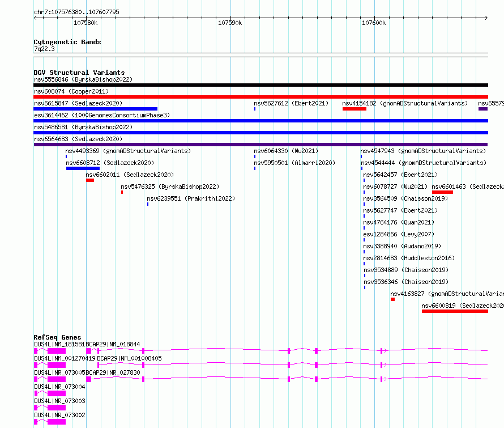Open nsv3564509 (Chaisson2019) label

[405, 198]
